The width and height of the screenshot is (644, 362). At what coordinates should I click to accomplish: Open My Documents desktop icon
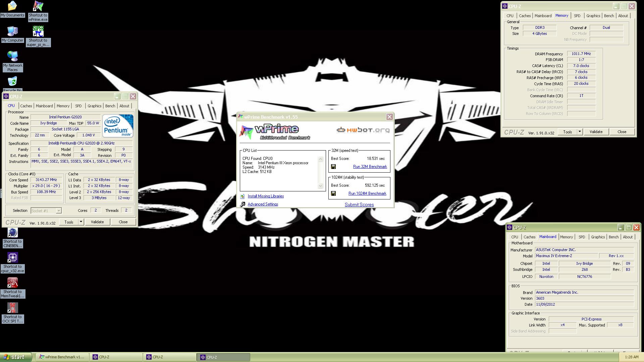pyautogui.click(x=12, y=6)
